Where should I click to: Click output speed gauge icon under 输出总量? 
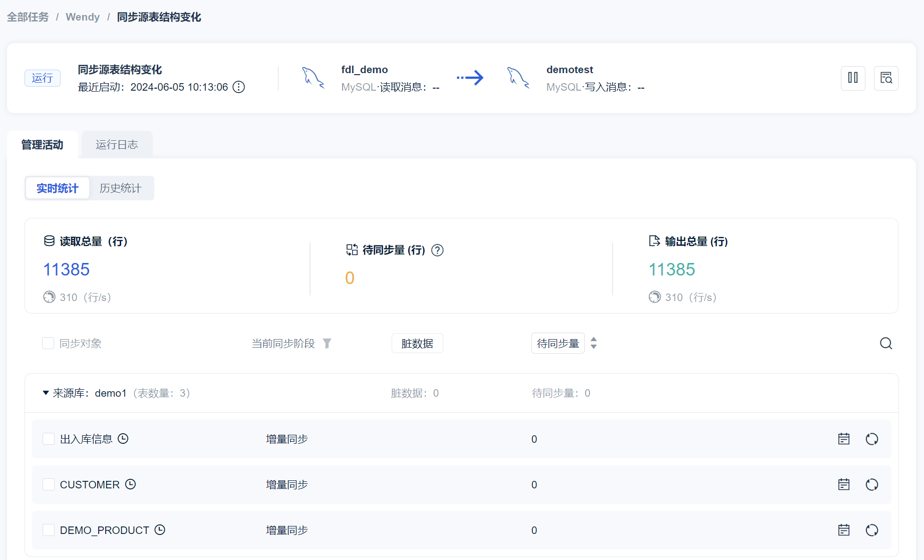coord(655,297)
